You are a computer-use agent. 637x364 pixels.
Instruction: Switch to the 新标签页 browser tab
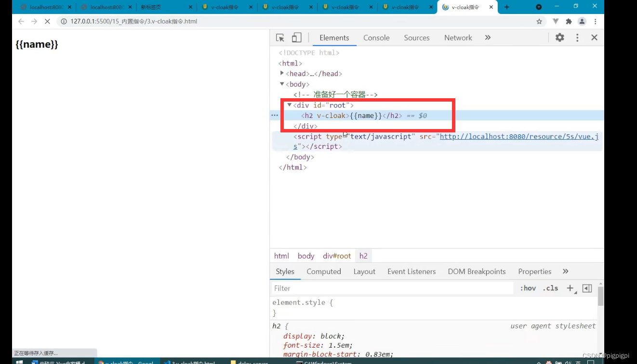click(166, 7)
